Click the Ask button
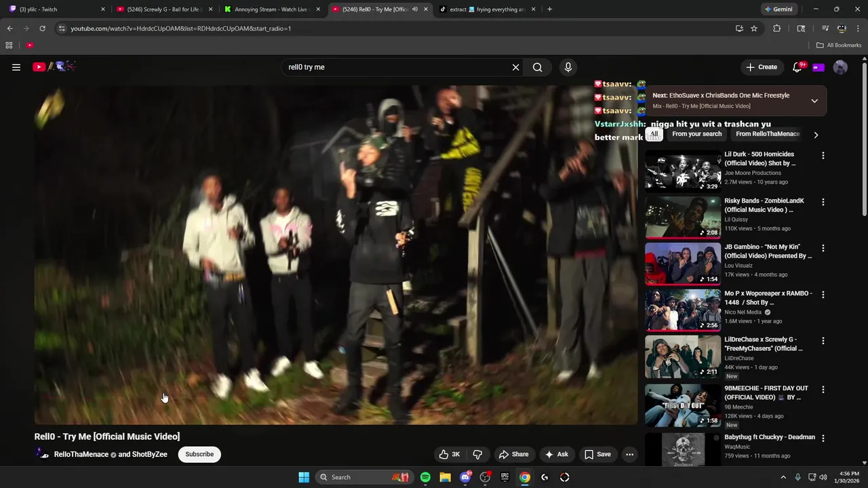Screen dimensions: 868x488 (x=557, y=454)
